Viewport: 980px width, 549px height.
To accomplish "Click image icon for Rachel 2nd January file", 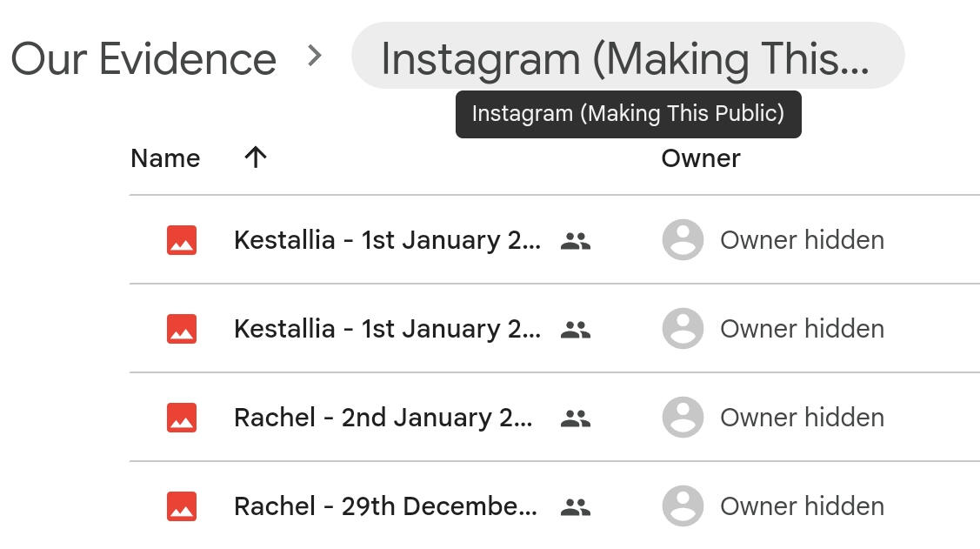I will pyautogui.click(x=182, y=418).
